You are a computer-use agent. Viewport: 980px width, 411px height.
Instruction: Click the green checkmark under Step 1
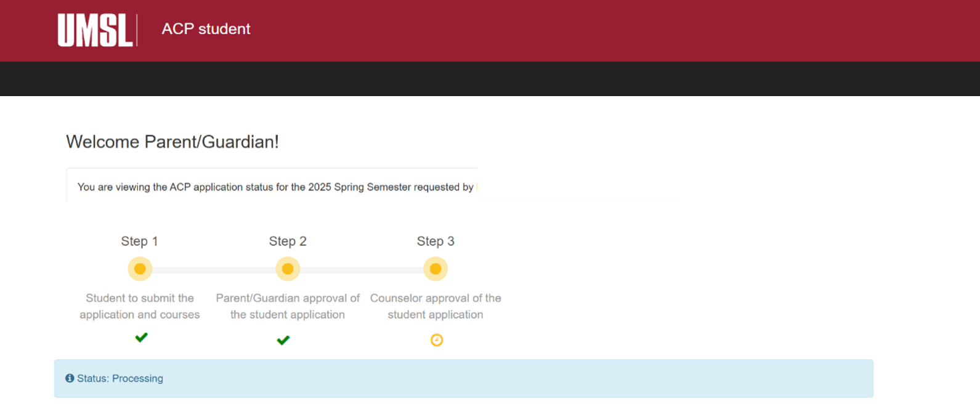(x=141, y=338)
